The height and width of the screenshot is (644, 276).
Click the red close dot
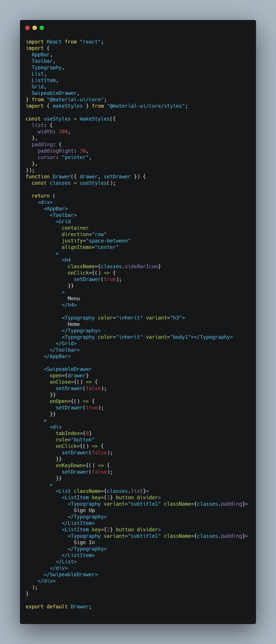point(27,28)
